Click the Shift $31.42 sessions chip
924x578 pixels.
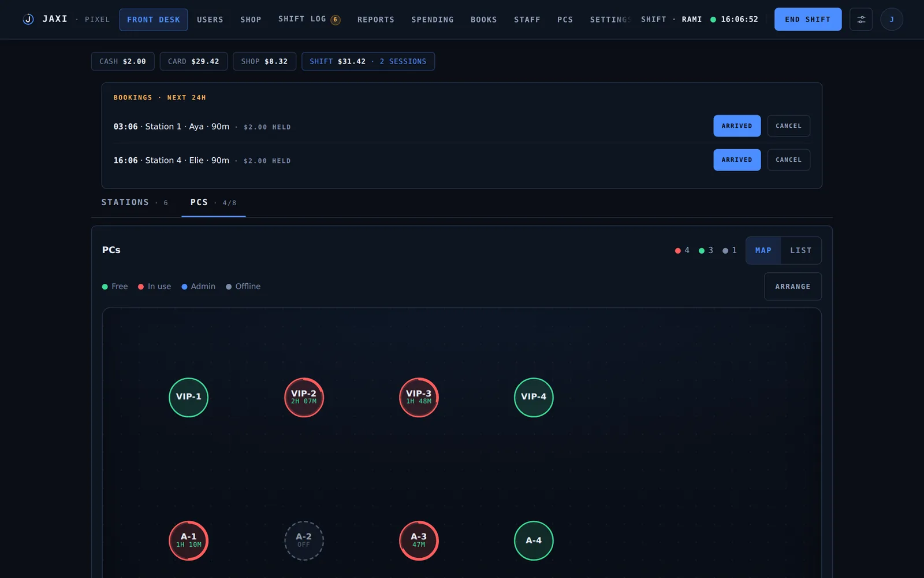(368, 61)
